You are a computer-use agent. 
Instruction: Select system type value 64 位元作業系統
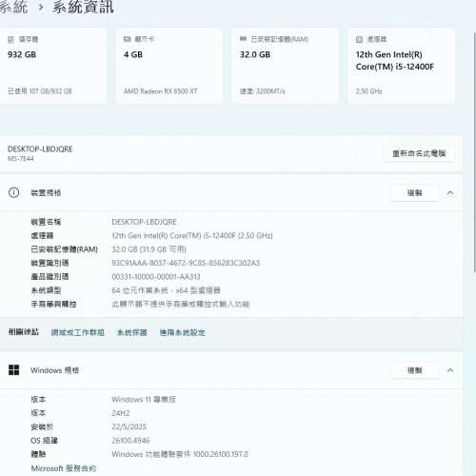(x=166, y=290)
